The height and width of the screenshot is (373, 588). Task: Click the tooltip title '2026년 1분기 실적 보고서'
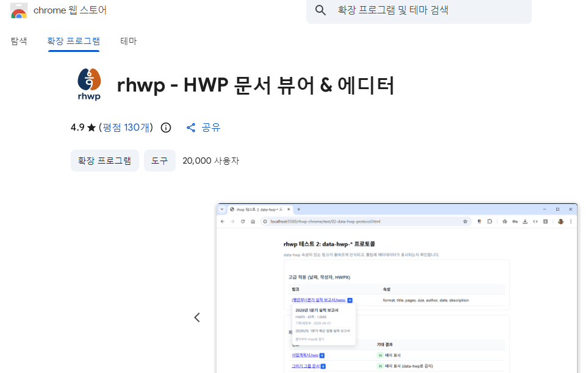317,310
